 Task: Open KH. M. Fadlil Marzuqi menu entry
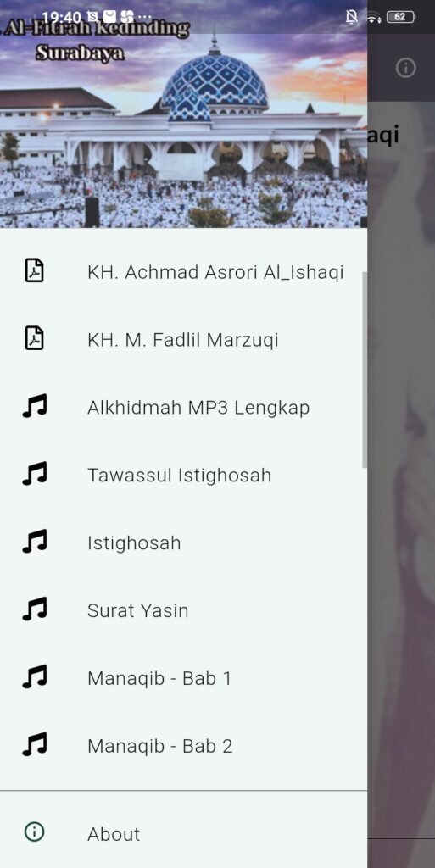[184, 339]
